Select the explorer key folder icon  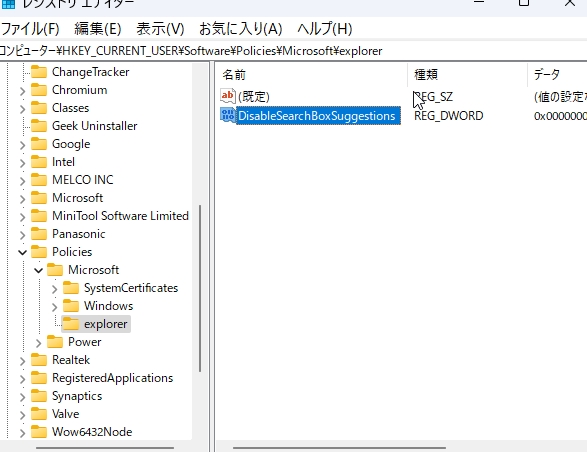[71, 324]
